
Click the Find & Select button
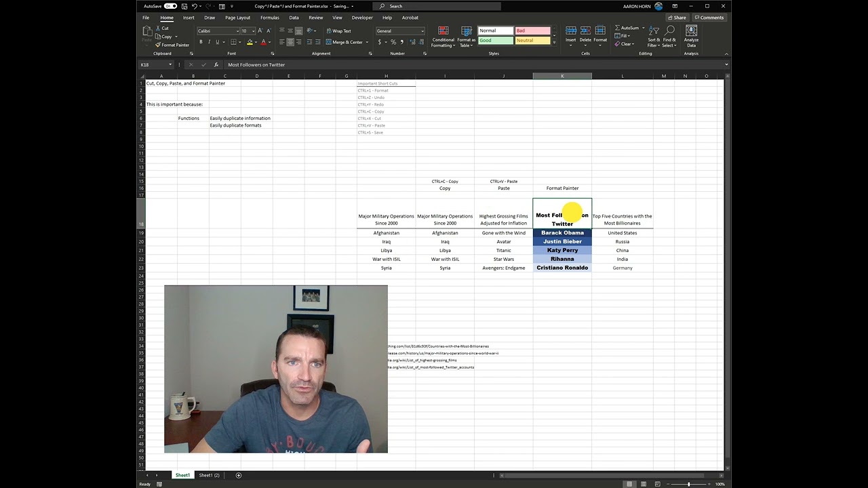click(x=669, y=37)
